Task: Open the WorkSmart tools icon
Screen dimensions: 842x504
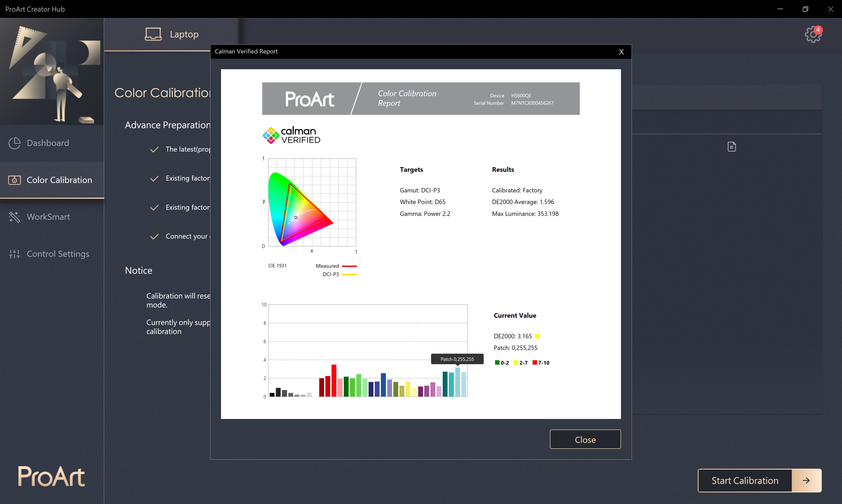Action: coord(14,217)
